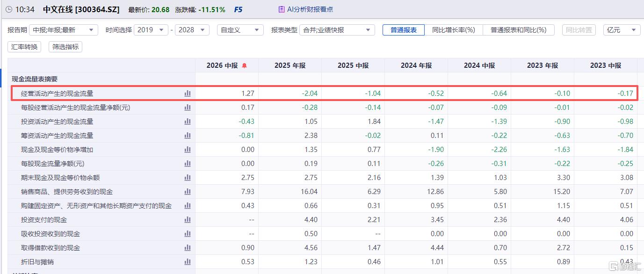Select the 折旧与摊销 row label
The image size is (644, 274).
[x=37, y=262]
